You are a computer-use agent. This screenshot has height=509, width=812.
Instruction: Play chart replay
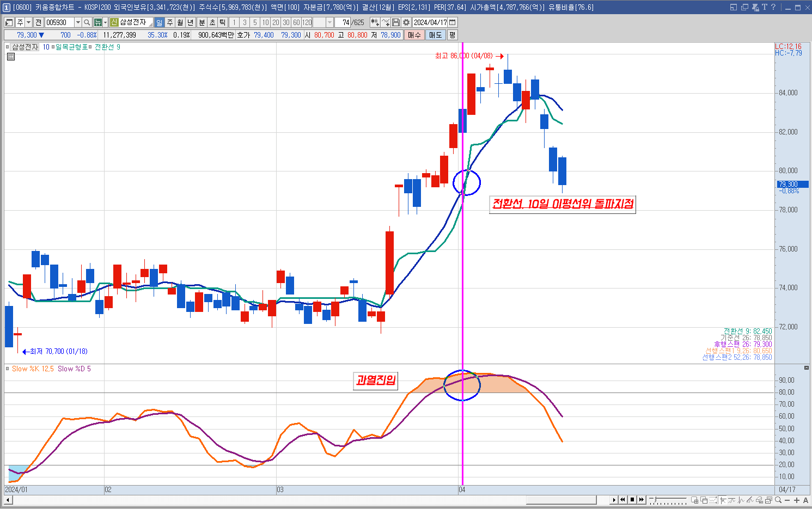[x=614, y=500]
